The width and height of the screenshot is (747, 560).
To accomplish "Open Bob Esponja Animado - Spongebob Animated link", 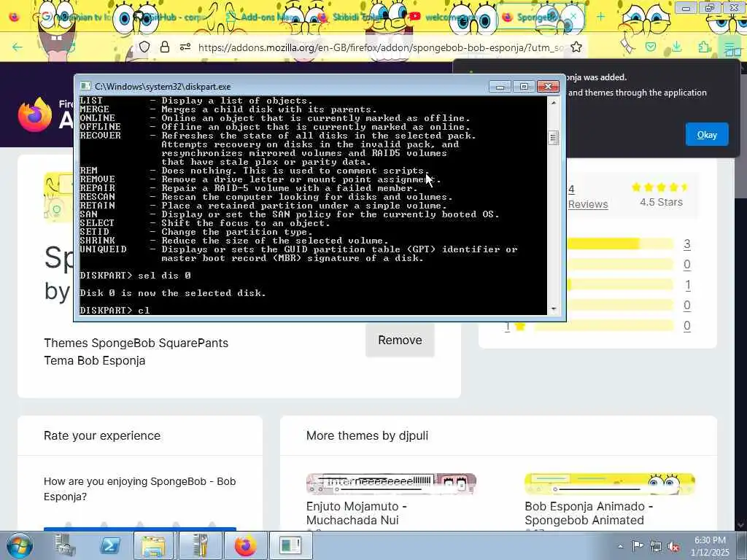I will [589, 513].
